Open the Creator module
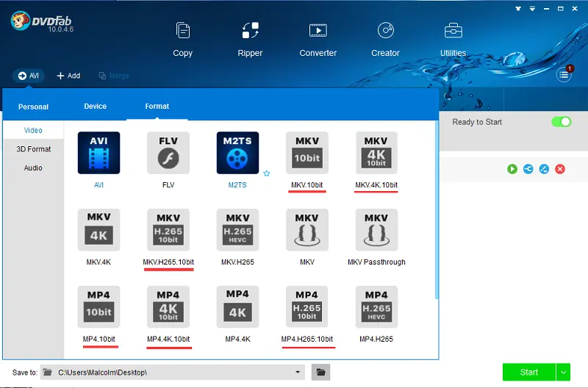This screenshot has height=388, width=588. coord(385,39)
